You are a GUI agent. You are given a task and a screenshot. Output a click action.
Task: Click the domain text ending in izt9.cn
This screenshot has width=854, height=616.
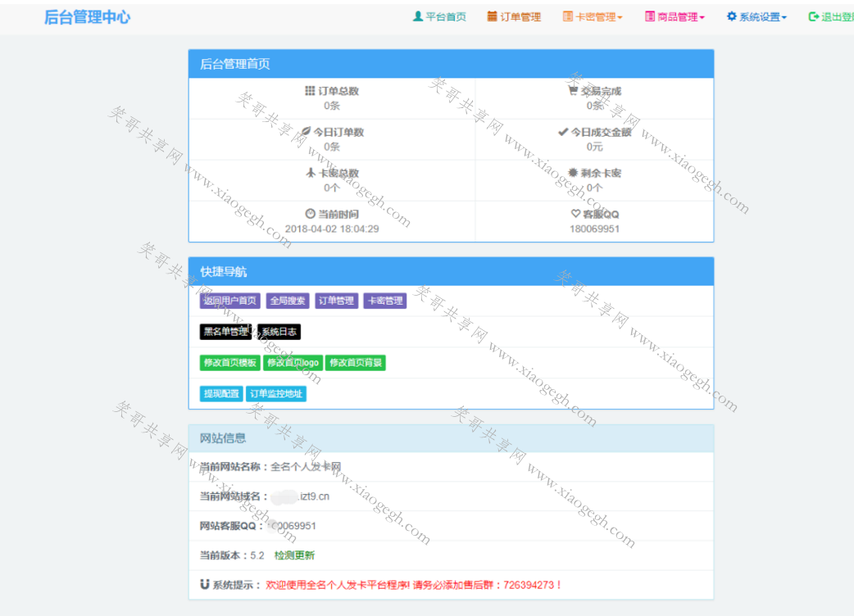(300, 496)
